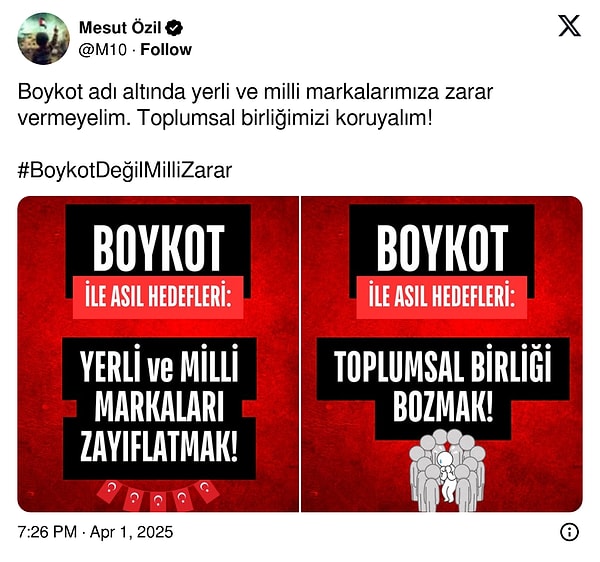This screenshot has width=600, height=562.
Task: Click the left image BOYKOT headline
Action: (158, 248)
